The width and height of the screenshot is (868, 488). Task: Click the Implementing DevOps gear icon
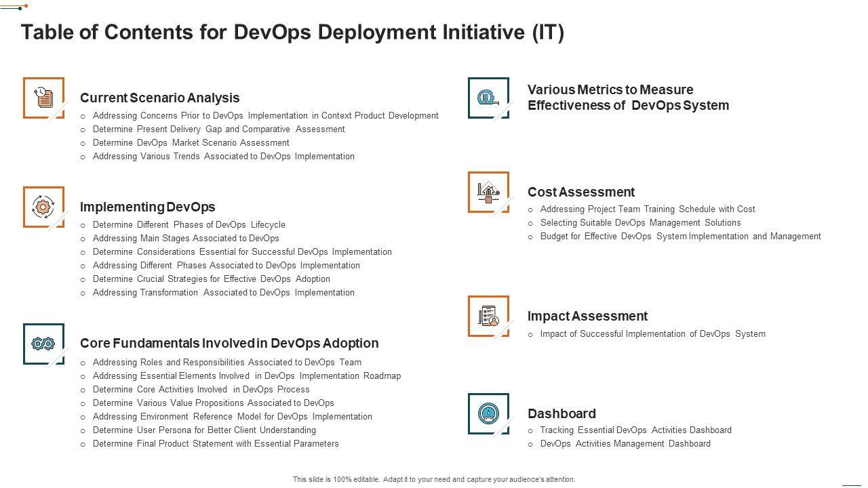tap(43, 207)
